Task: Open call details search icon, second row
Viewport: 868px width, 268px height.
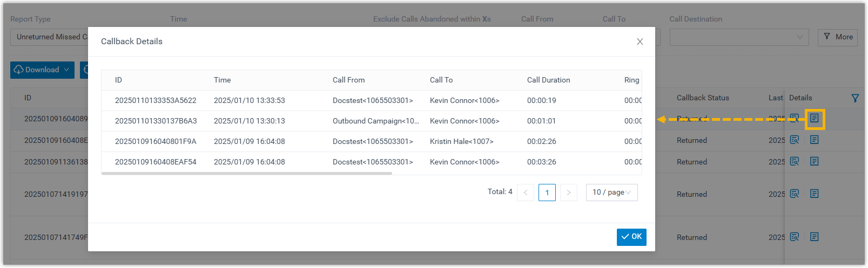Action: click(x=794, y=140)
